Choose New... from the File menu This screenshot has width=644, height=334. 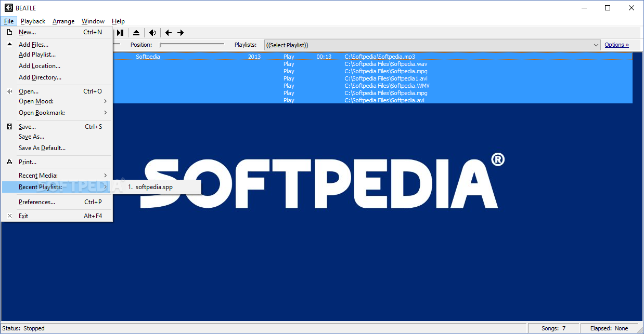coord(57,32)
